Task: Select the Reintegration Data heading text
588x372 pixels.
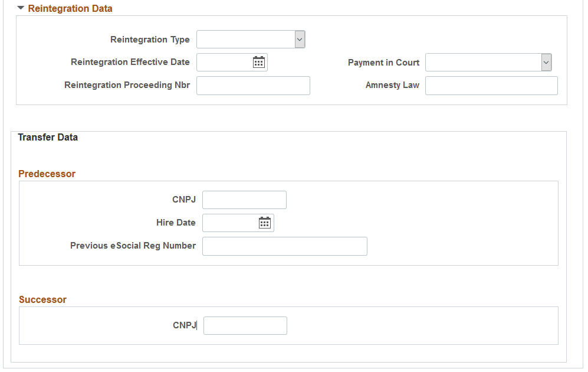Action: [70, 8]
